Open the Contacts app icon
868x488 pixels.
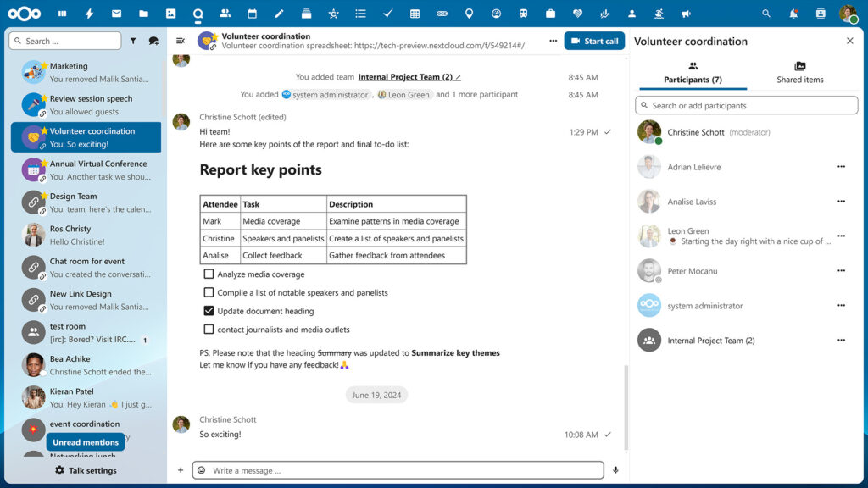point(225,12)
